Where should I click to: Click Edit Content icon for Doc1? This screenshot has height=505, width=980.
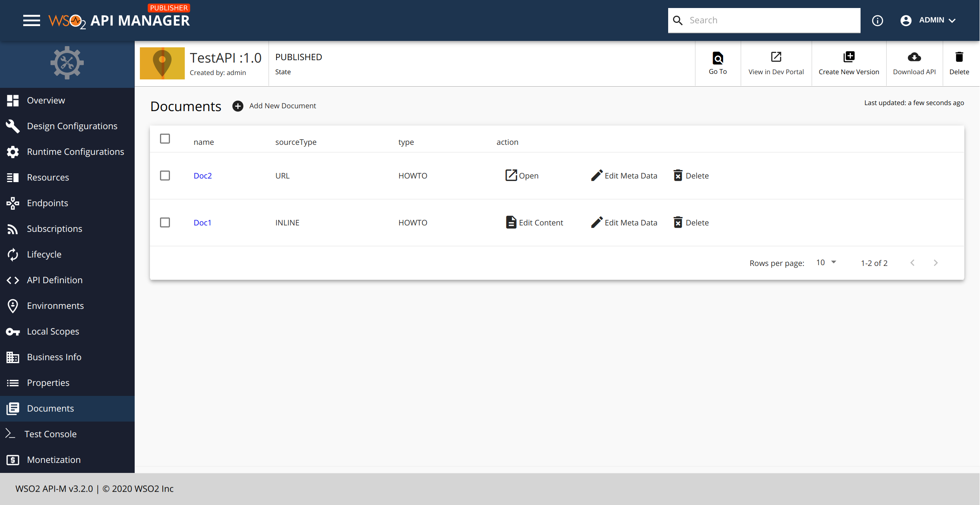[511, 222]
